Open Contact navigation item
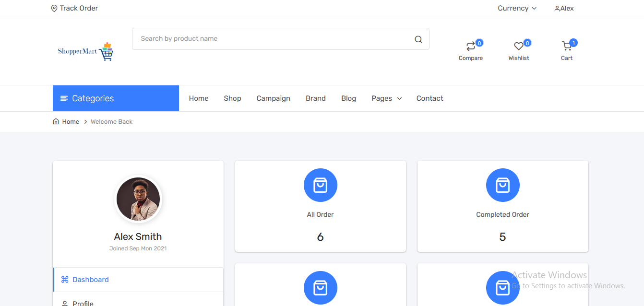 tap(430, 98)
